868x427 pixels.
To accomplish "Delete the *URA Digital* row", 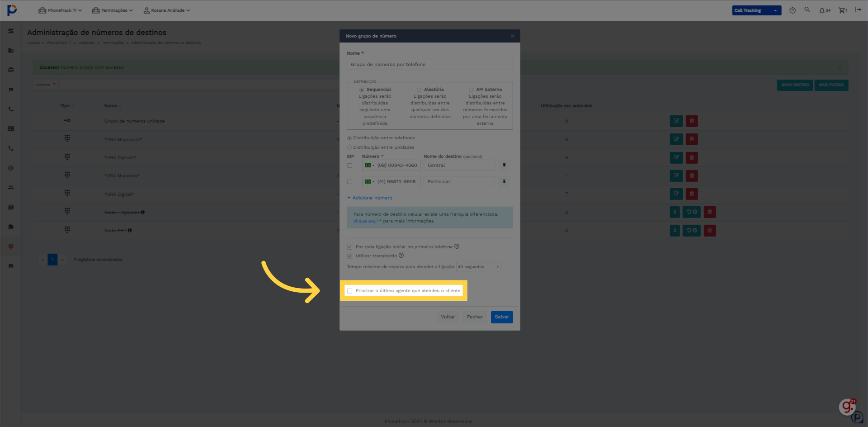I will click(x=692, y=194).
